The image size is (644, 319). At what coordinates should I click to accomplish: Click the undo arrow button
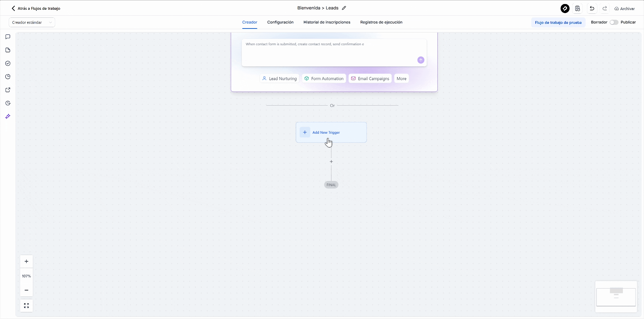[592, 8]
